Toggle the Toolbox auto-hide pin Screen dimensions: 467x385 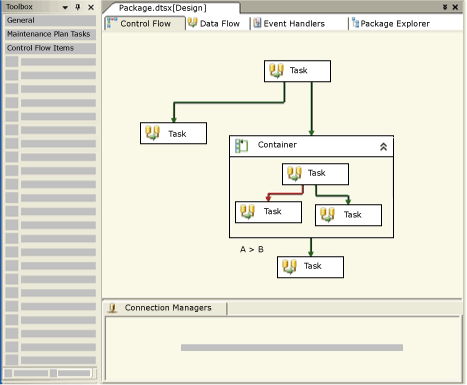tap(78, 7)
